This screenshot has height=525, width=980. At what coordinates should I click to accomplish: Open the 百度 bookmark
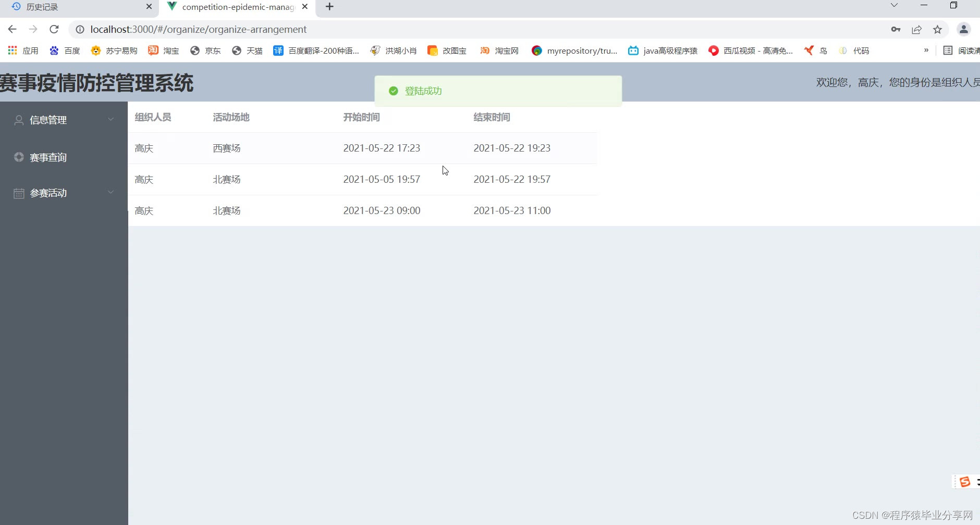65,51
